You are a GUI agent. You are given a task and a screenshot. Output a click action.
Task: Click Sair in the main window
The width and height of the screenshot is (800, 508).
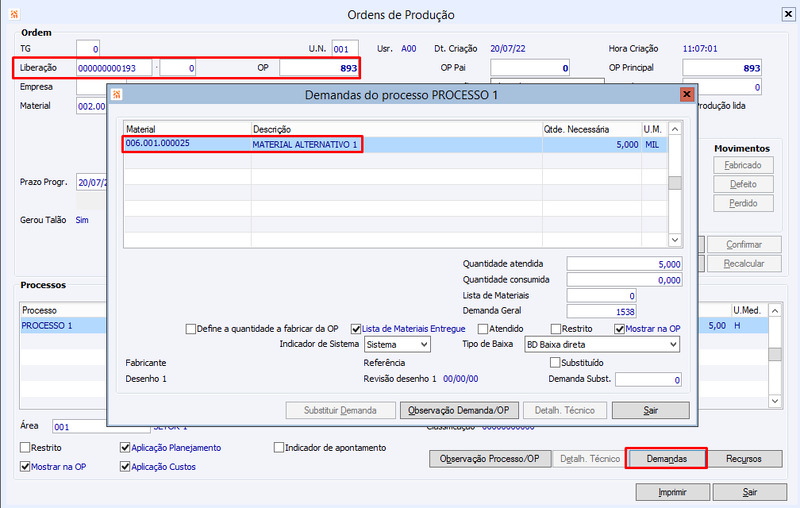coord(749,492)
